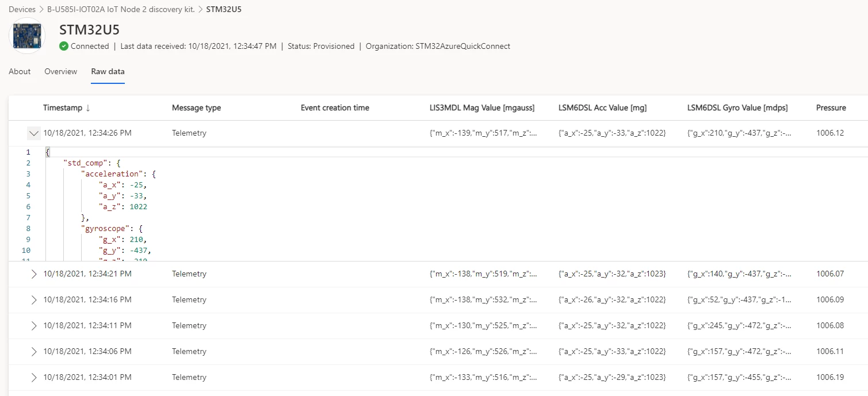Screen dimensions: 868x396
Task: Switch to the About tab
Action: [x=20, y=71]
